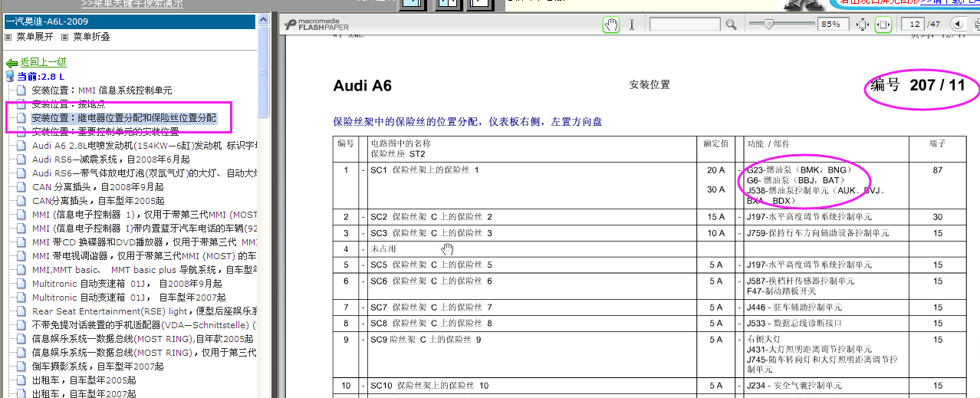980x398 pixels.
Task: Click the left panel scrollbar up arrow
Action: pos(264,21)
